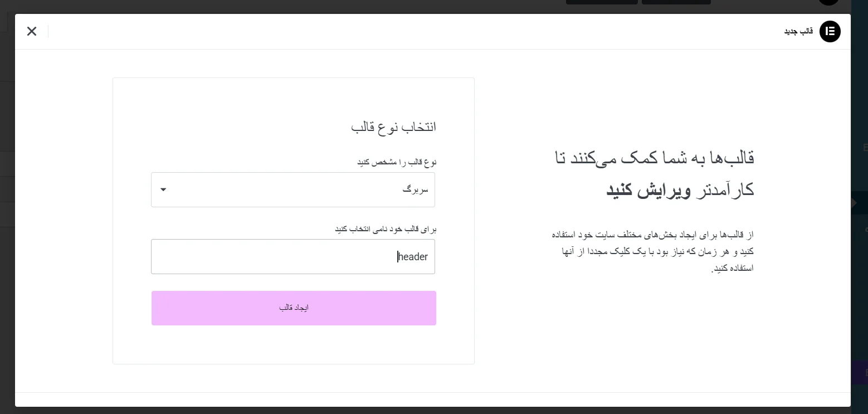
Task: Expand the dropdown caret arrow on the type selector
Action: [x=163, y=189]
